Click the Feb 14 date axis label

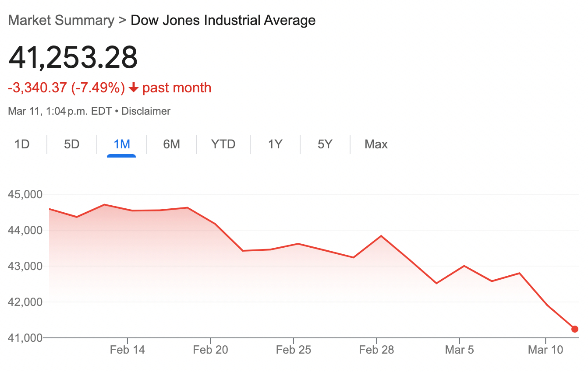click(127, 350)
